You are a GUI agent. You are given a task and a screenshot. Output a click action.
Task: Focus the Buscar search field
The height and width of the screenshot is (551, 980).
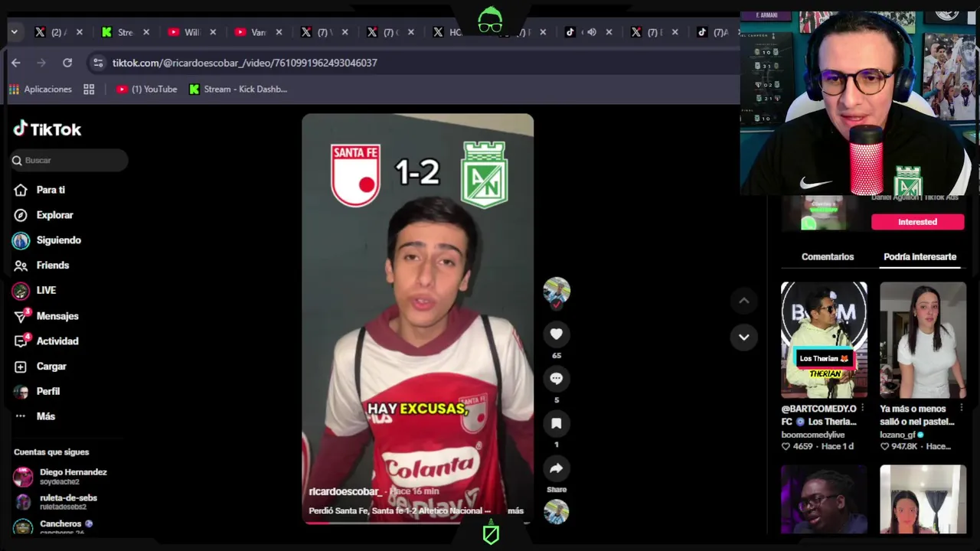coord(69,160)
